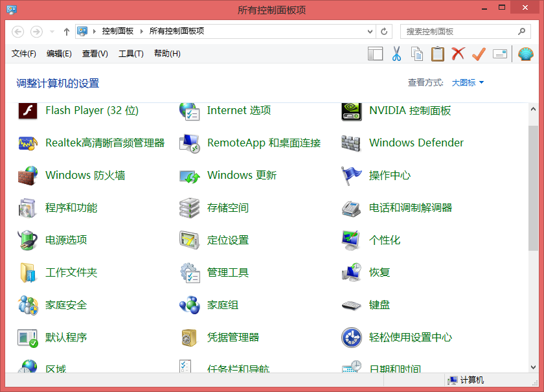Screen dimensions: 544x392
Task: Open the 程序和功能 icon
Action: tap(27, 208)
